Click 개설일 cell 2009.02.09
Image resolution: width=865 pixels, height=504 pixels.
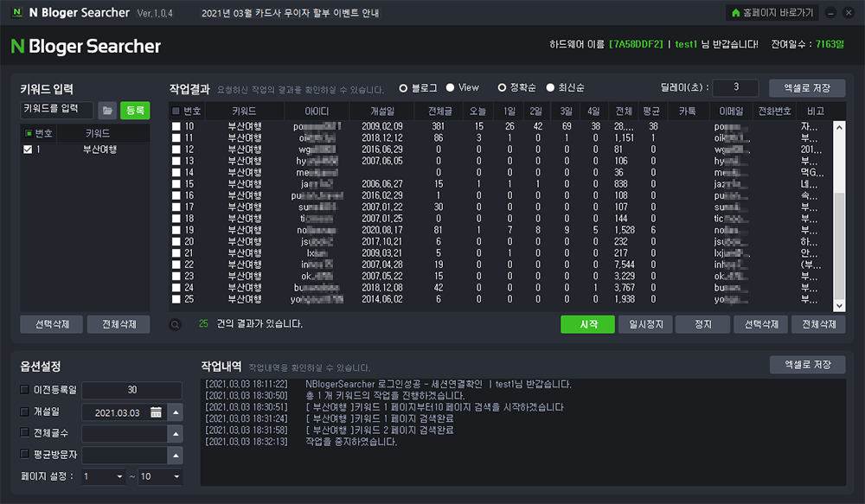tap(382, 126)
